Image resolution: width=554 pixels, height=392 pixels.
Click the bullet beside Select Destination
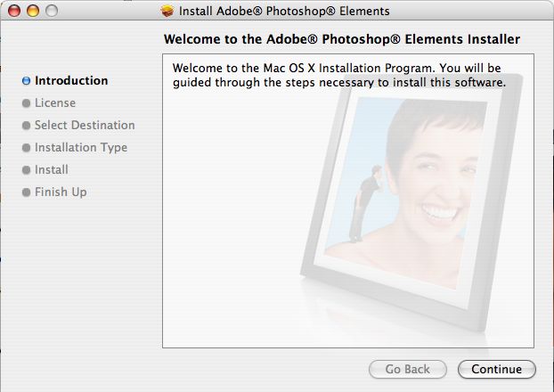(26, 126)
